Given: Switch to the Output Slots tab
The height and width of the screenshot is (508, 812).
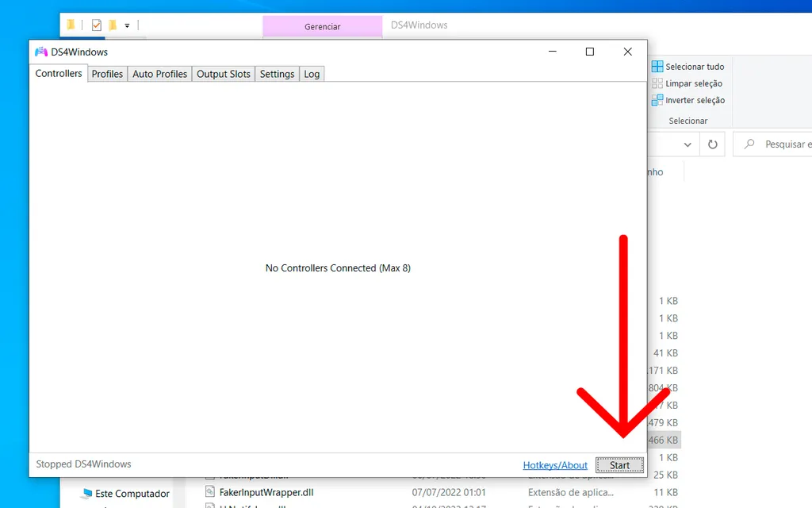Looking at the screenshot, I should pos(223,74).
